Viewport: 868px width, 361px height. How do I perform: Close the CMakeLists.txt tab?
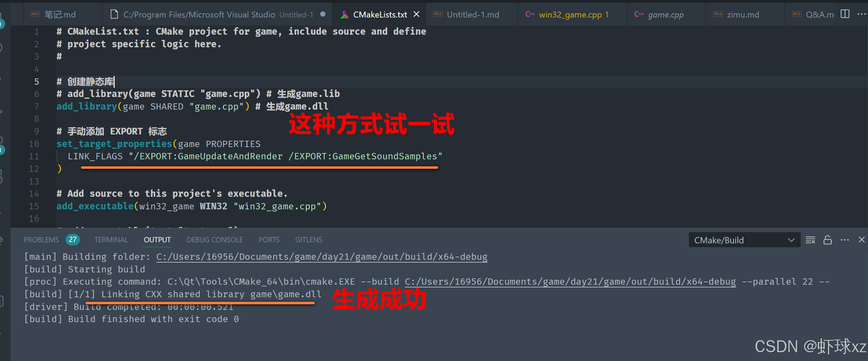point(416,14)
